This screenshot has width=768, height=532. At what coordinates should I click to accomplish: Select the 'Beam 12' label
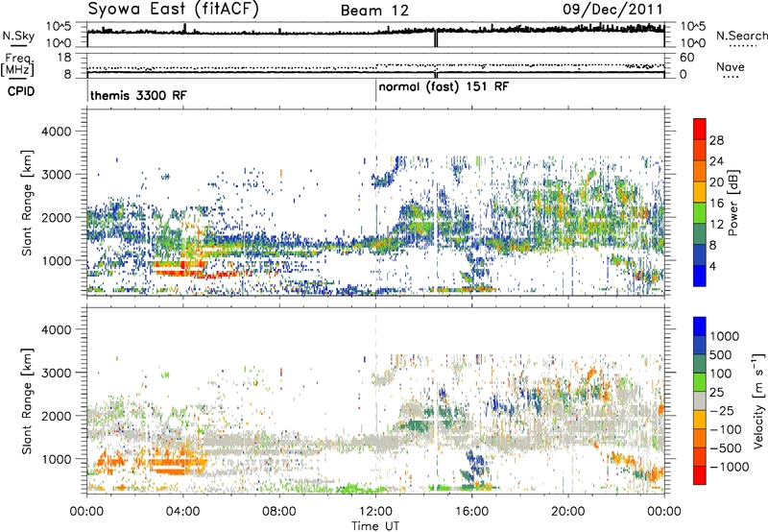pyautogui.click(x=374, y=11)
